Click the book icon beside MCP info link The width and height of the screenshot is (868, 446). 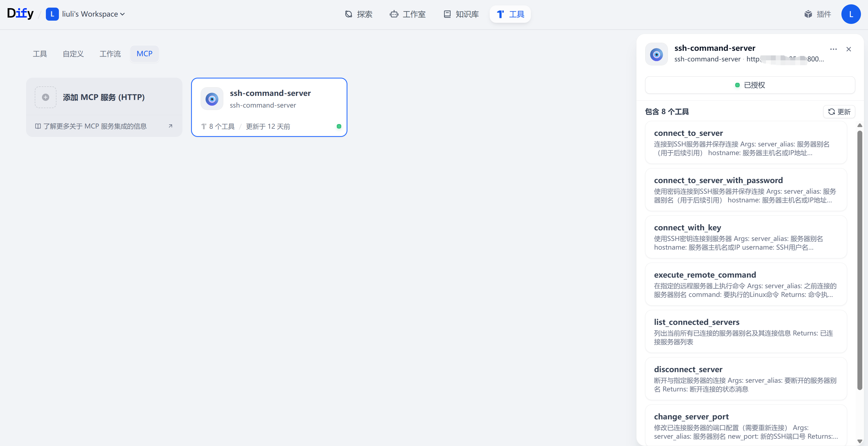pos(38,126)
